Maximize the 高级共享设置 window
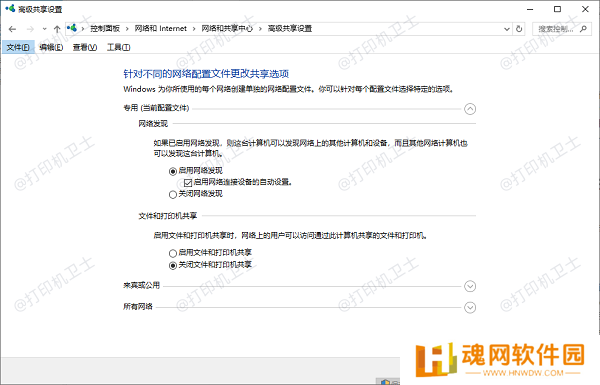The width and height of the screenshot is (600, 385). 558,9
